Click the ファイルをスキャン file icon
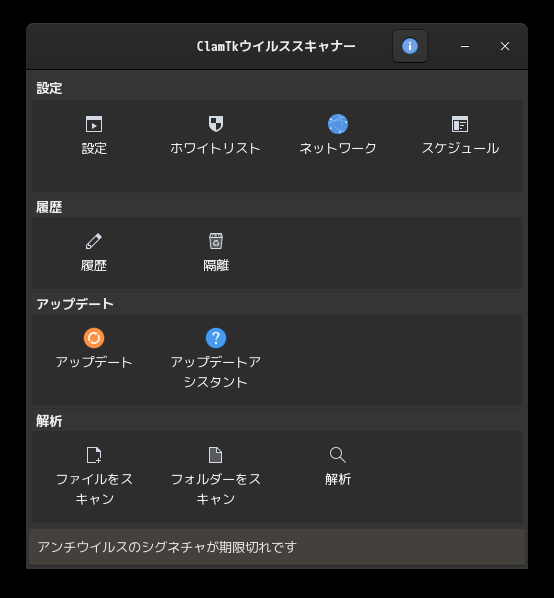This screenshot has height=598, width=554. pos(94,455)
